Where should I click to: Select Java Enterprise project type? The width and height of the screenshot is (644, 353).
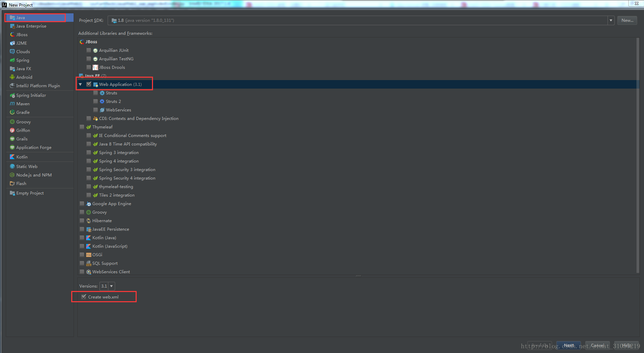click(x=40, y=26)
